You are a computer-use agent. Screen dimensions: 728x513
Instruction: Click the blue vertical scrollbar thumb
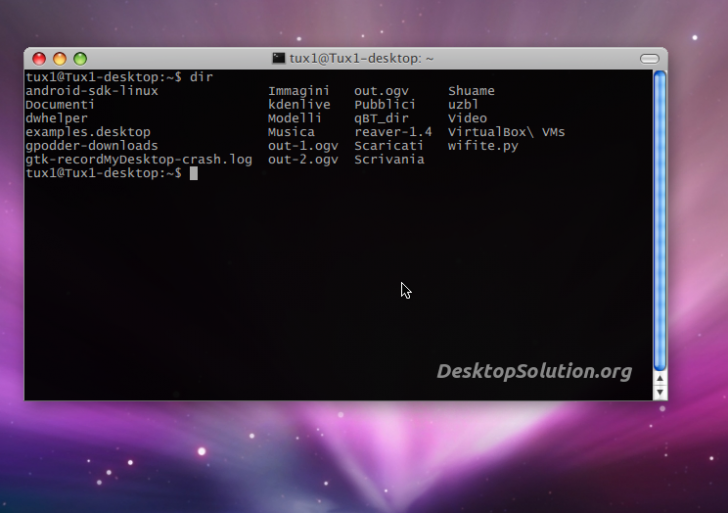click(660, 221)
